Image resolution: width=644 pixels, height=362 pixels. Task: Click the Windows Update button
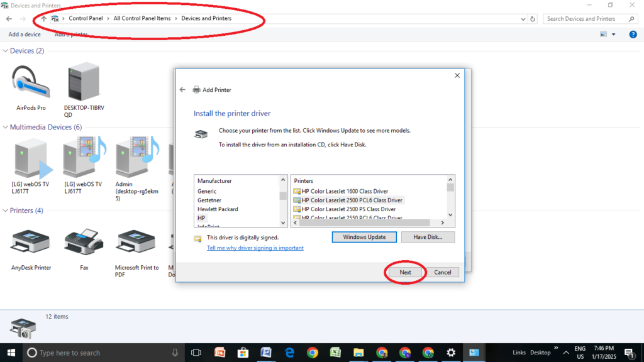364,237
